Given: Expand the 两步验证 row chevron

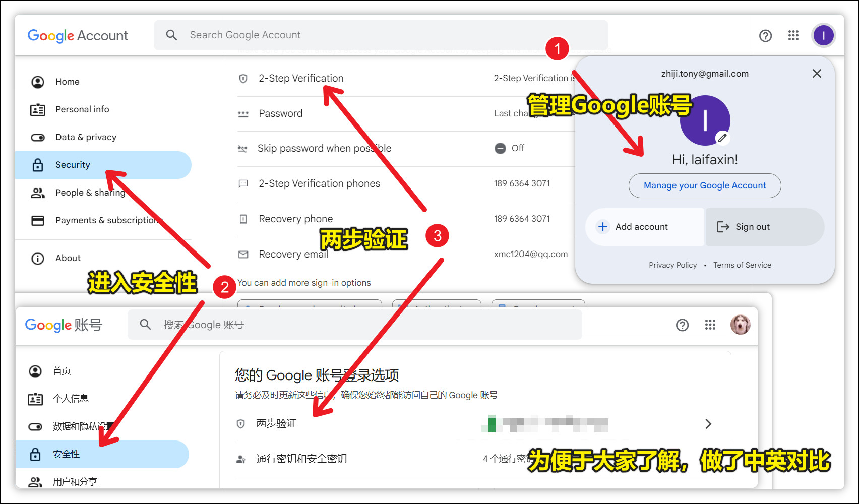Looking at the screenshot, I should [x=709, y=424].
